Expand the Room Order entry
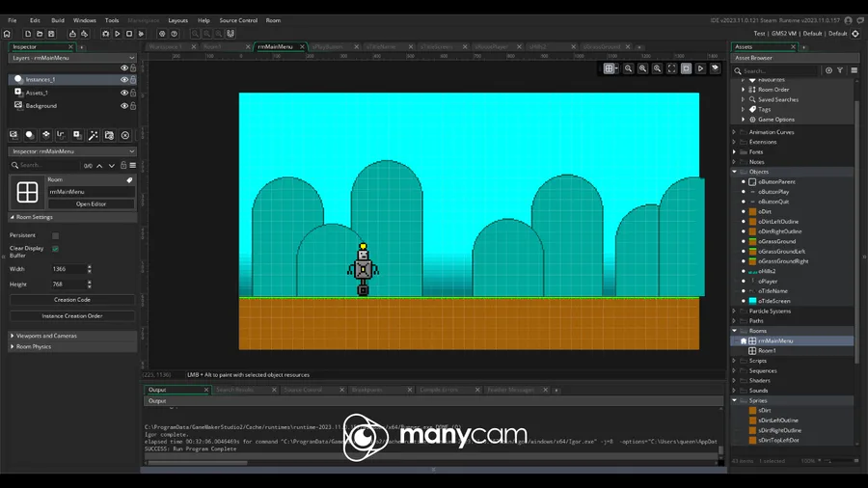Screen dimensions: 868x488 [744, 90]
